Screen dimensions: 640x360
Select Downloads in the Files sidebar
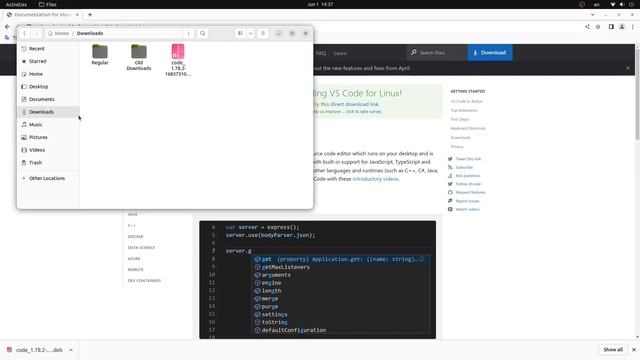coord(48,112)
